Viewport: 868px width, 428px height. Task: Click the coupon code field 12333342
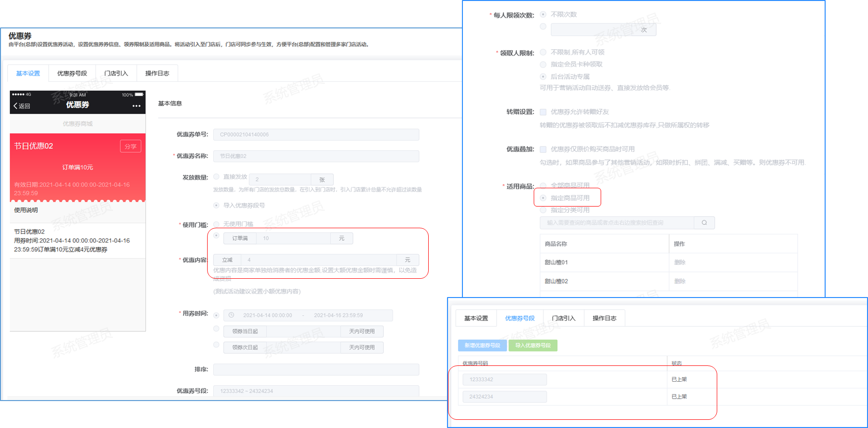tap(505, 379)
